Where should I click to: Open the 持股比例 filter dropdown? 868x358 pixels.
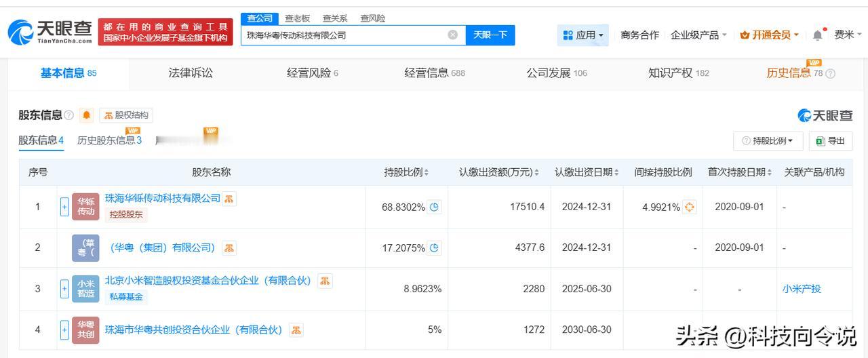coord(768,140)
